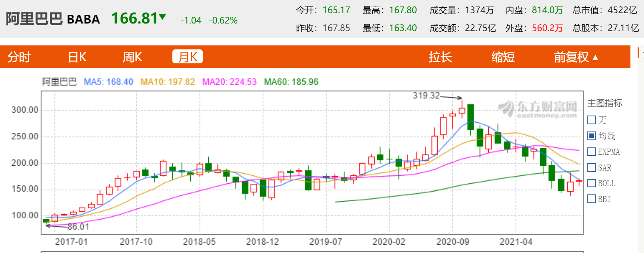Select the 月K monthly chart tab
This screenshot has height=253, width=644.
188,57
